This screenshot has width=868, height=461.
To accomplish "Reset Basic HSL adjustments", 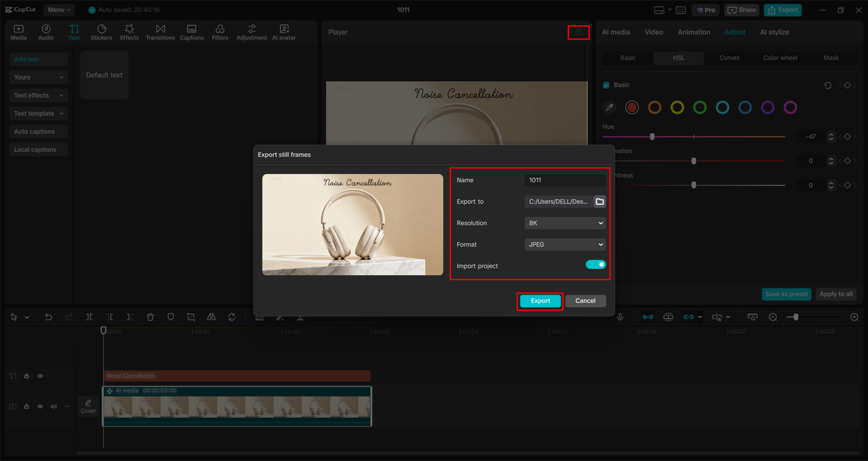I will tap(827, 85).
